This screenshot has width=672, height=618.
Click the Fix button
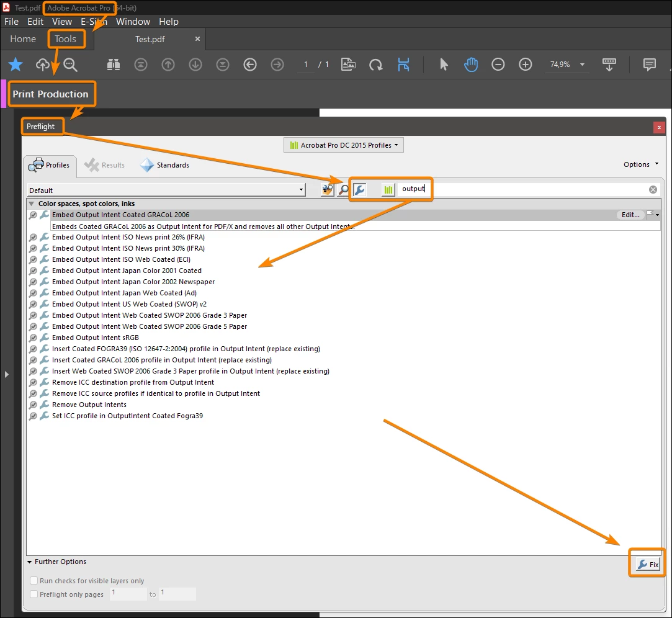click(648, 565)
